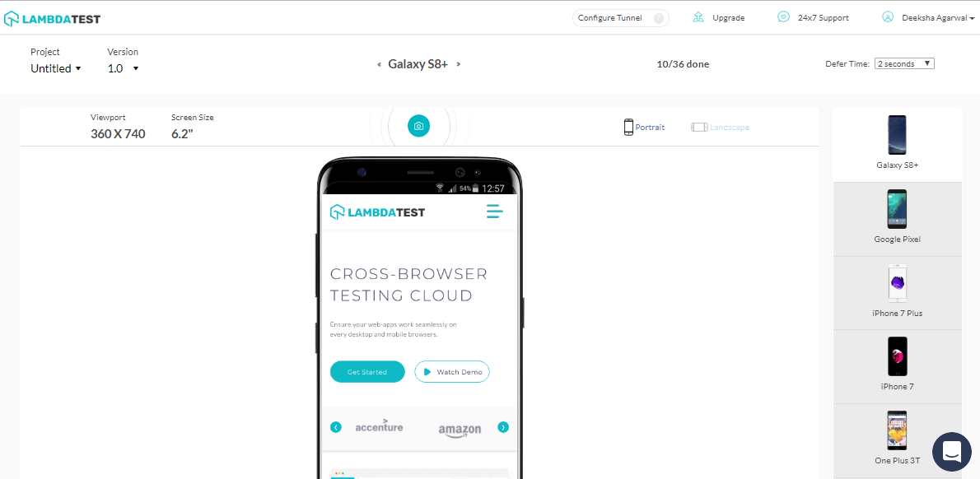The height and width of the screenshot is (479, 980).
Task: Open the Version 1.0 dropdown
Action: click(x=122, y=68)
